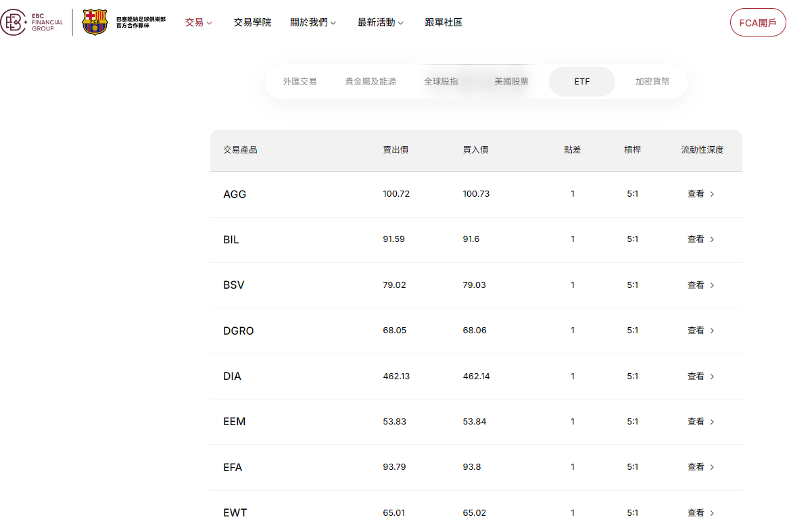Expand the 最新活動 dropdown menu

coord(380,22)
